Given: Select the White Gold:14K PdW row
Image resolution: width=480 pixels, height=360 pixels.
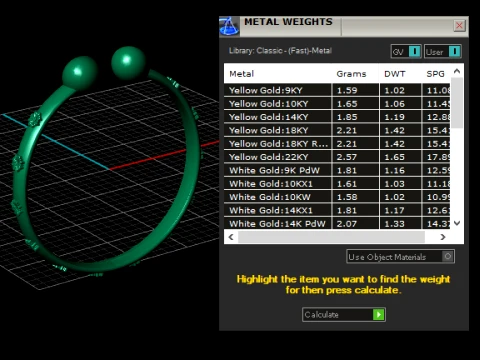Looking at the screenshot, I should tap(337, 223).
